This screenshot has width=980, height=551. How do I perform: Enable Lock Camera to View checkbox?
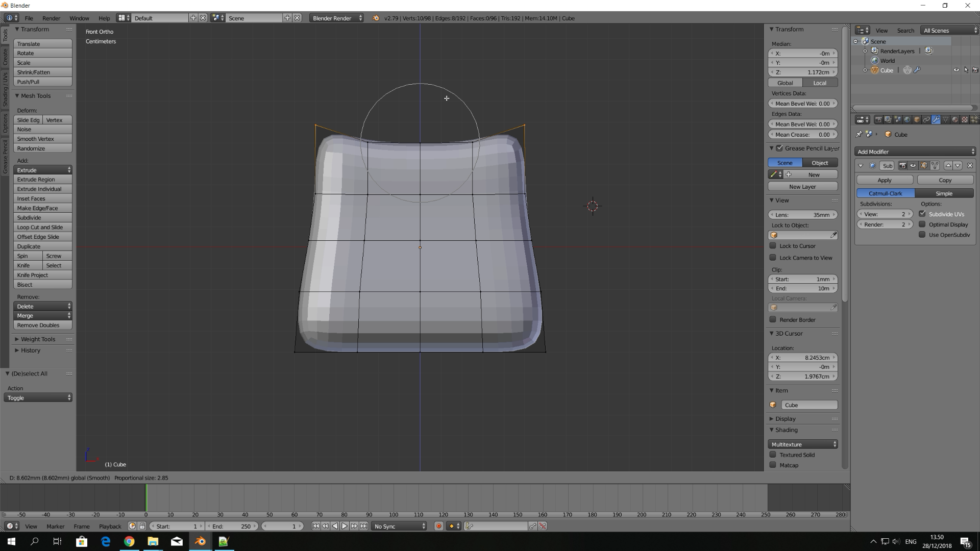click(773, 258)
